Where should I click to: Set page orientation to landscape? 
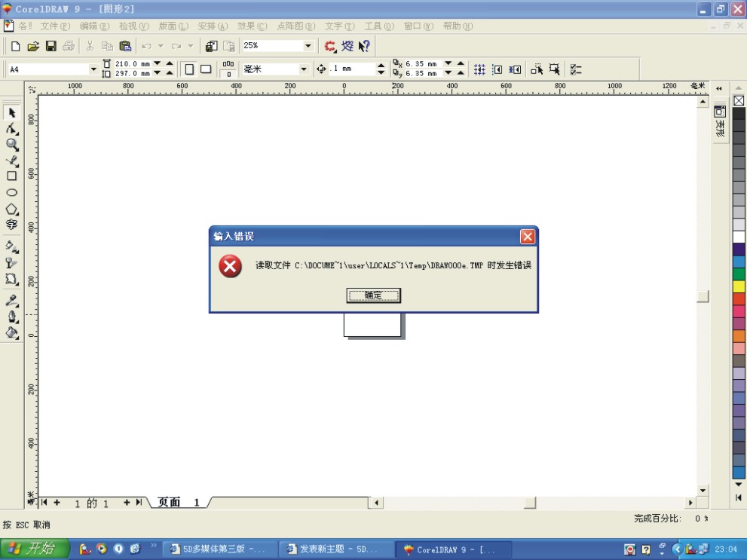point(206,69)
